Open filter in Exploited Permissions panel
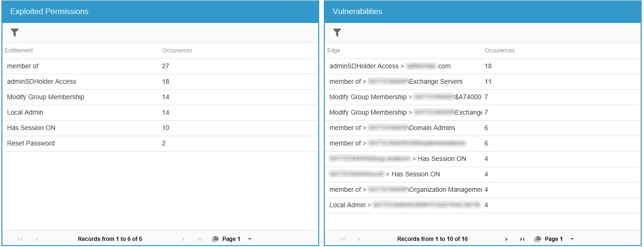 [x=15, y=33]
